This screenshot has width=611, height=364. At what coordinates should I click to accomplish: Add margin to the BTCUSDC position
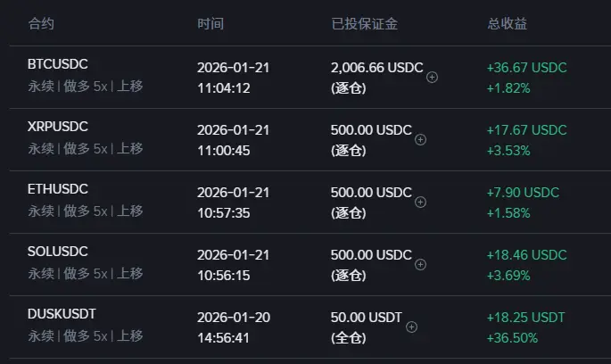coord(432,77)
